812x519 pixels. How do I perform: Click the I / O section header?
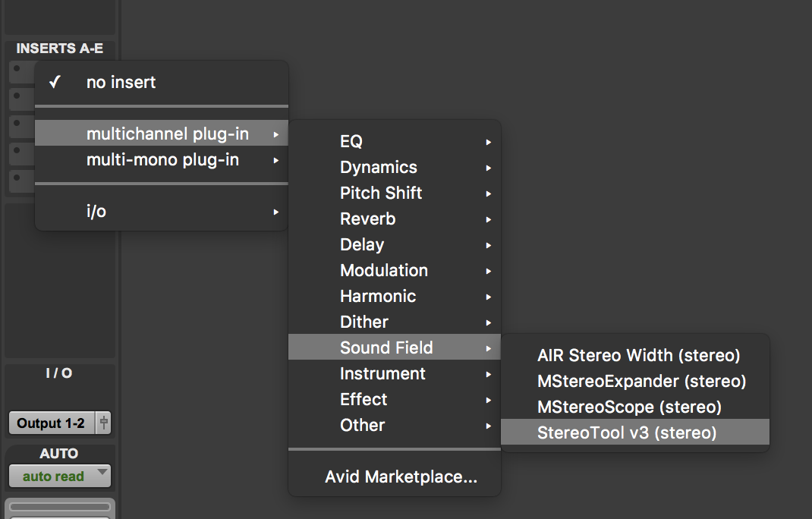point(59,373)
